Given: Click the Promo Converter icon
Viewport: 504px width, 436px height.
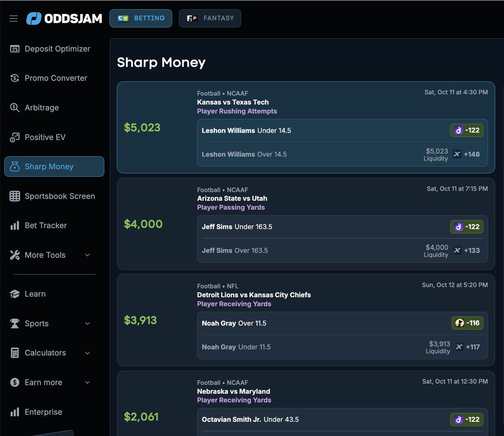Looking at the screenshot, I should (15, 78).
